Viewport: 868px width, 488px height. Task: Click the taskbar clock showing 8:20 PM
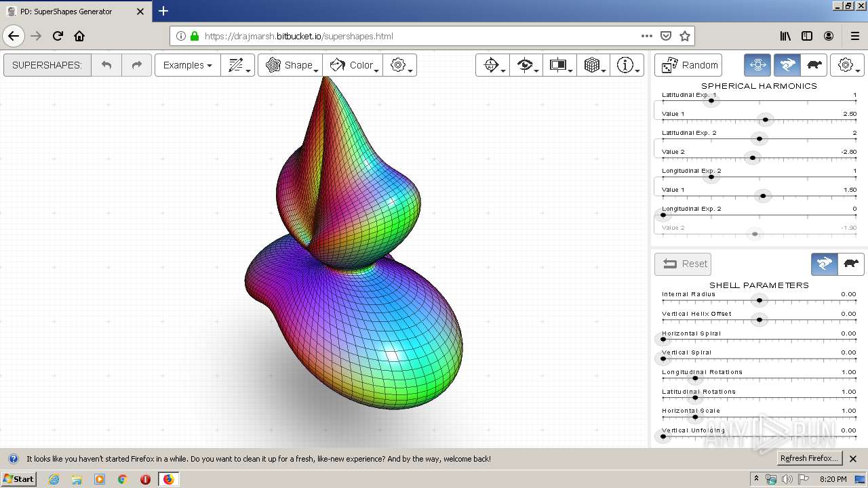click(833, 479)
